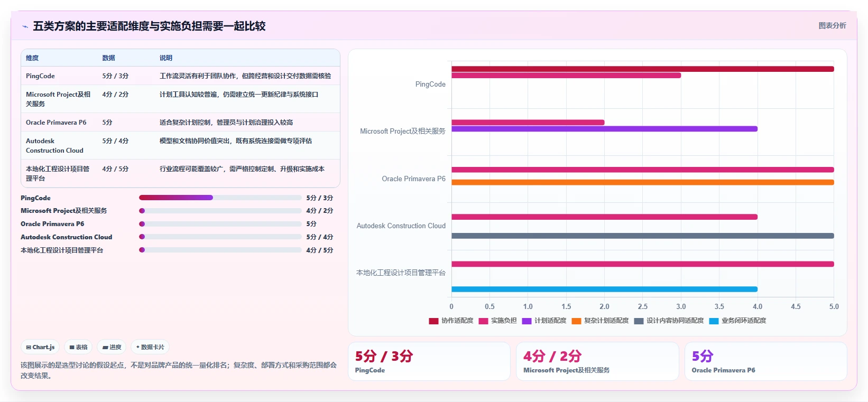
Task: Click PingCode's pink 实施负担 chart bar
Action: (566, 76)
